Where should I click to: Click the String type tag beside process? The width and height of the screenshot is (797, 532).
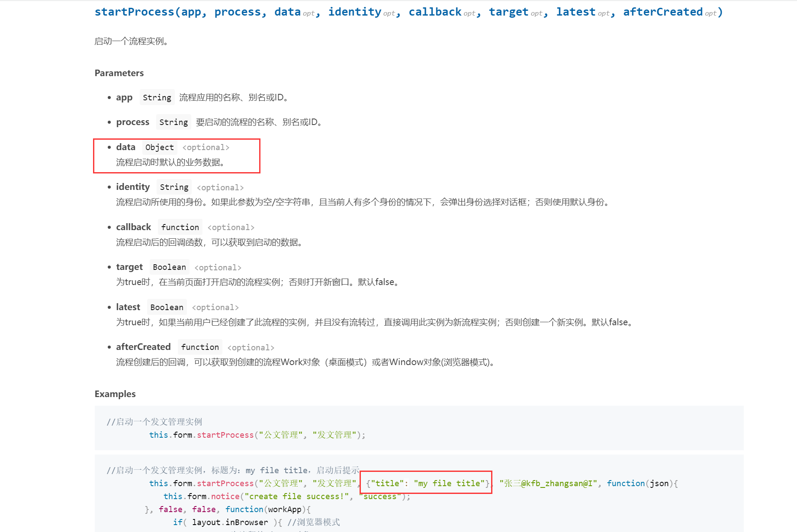pyautogui.click(x=174, y=122)
